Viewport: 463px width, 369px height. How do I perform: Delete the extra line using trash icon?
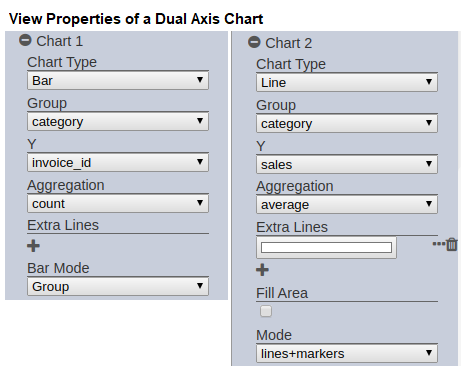click(x=452, y=244)
